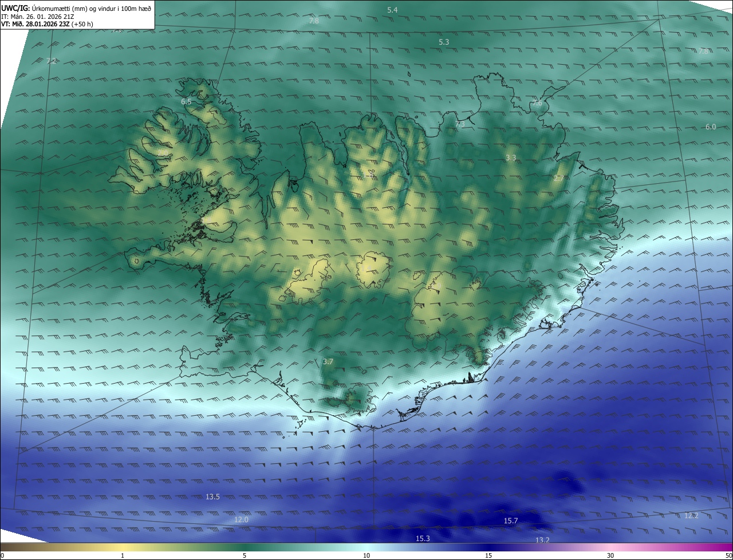The height and width of the screenshot is (560, 733).
Task: Click the 2.7 value label on the map
Action: pyautogui.click(x=558, y=178)
